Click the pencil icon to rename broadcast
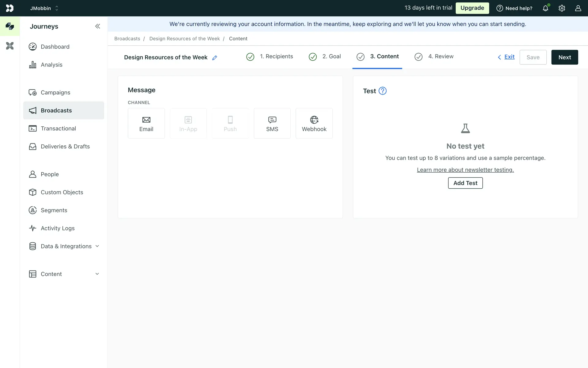 tap(215, 58)
